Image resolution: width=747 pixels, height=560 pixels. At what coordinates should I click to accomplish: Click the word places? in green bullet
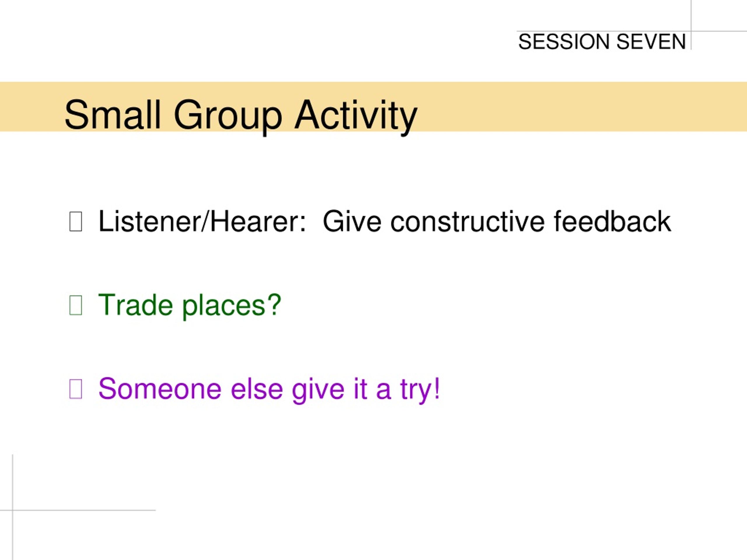pyautogui.click(x=232, y=306)
